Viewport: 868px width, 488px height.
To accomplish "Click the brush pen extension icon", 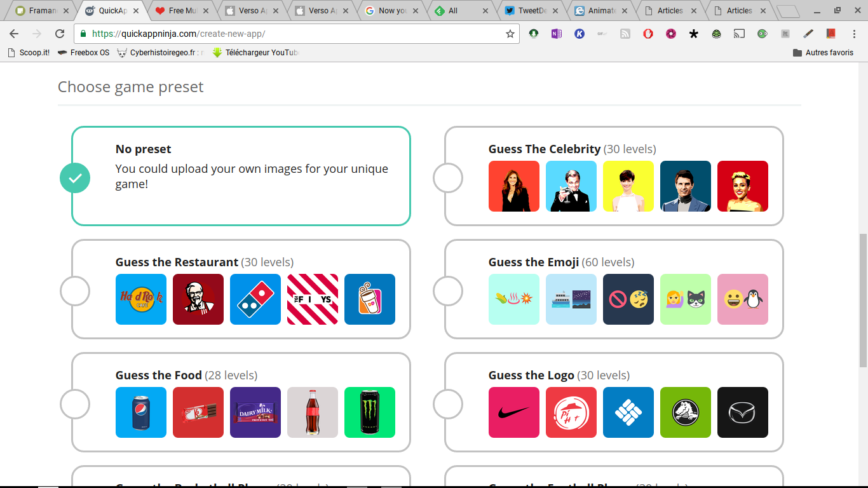I will 808,34.
